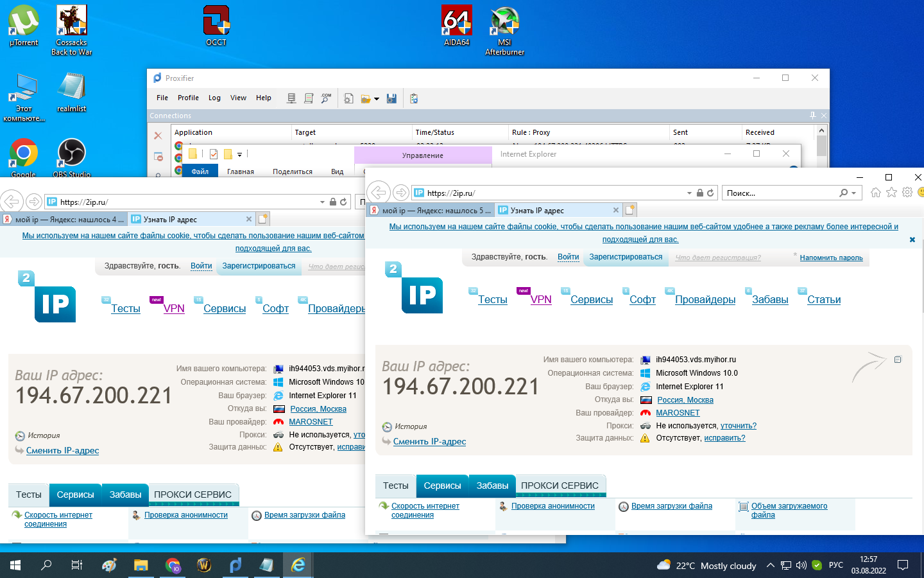
Task: Open the Profile menu in Proxifier
Action: point(188,98)
